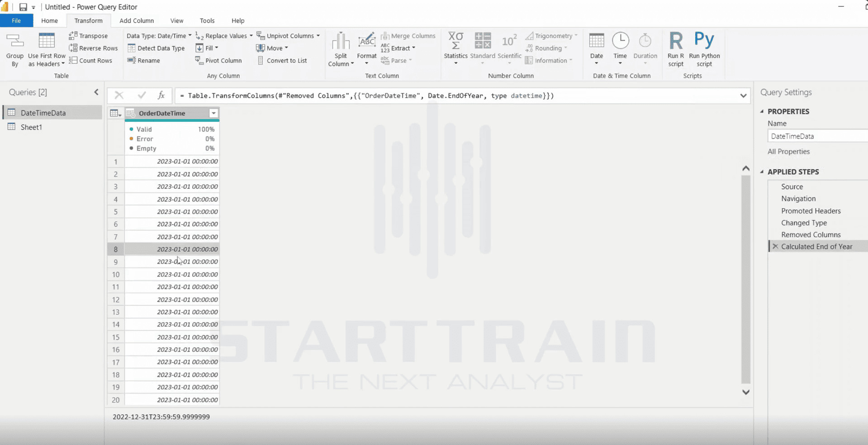Click Run Python script

click(704, 50)
